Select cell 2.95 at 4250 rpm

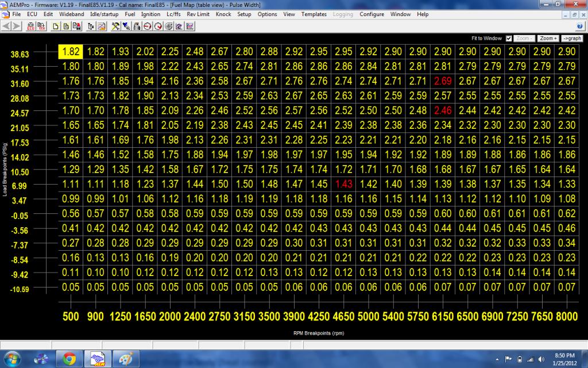tap(319, 51)
